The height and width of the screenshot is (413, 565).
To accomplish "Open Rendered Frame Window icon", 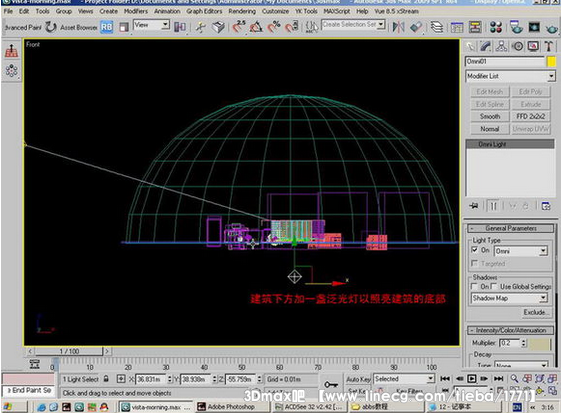I will (534, 27).
